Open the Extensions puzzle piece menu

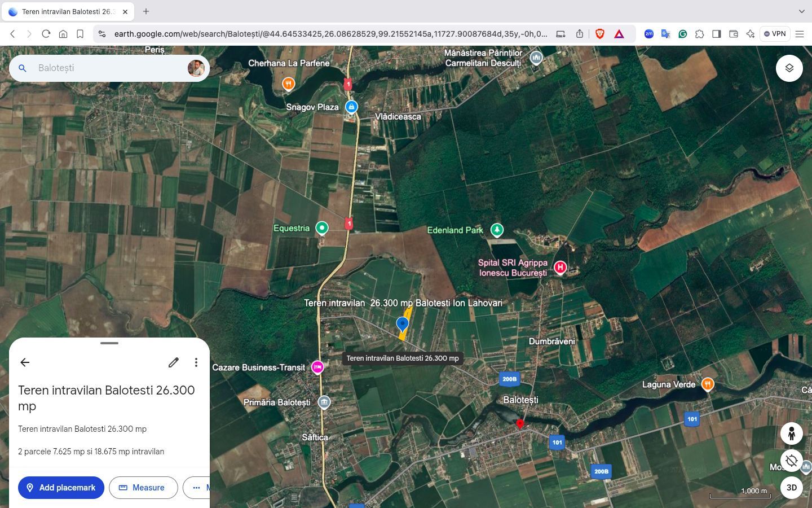700,34
